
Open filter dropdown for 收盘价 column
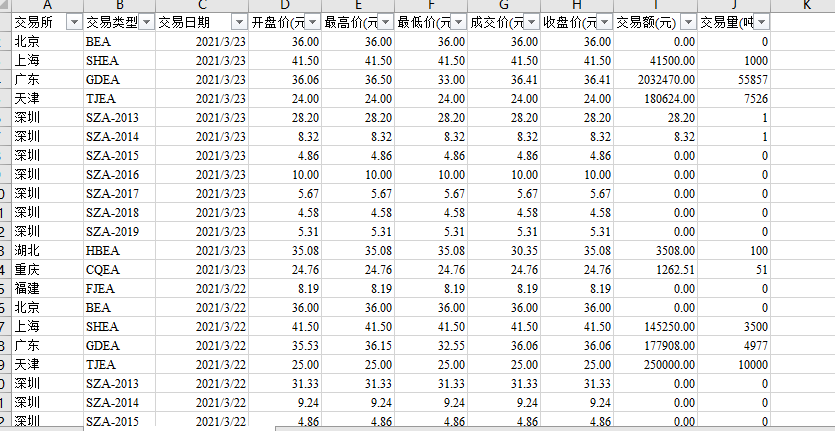click(605, 22)
